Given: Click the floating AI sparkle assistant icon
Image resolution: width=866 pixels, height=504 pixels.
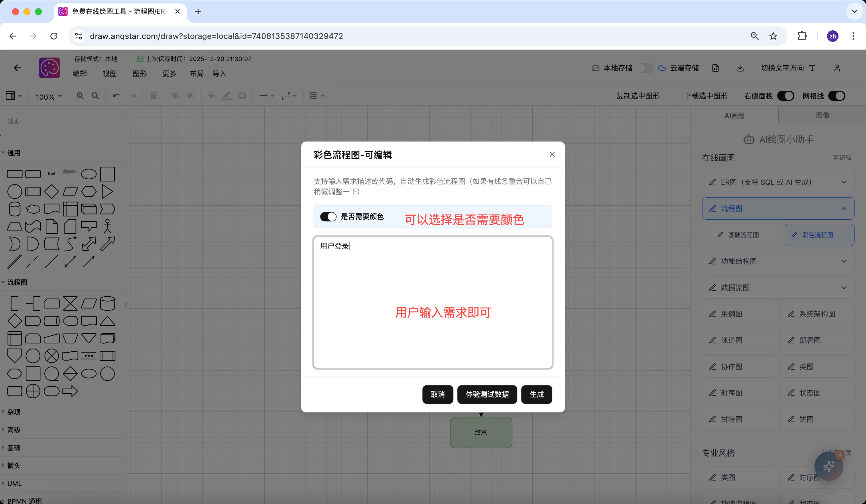Looking at the screenshot, I should (x=828, y=466).
